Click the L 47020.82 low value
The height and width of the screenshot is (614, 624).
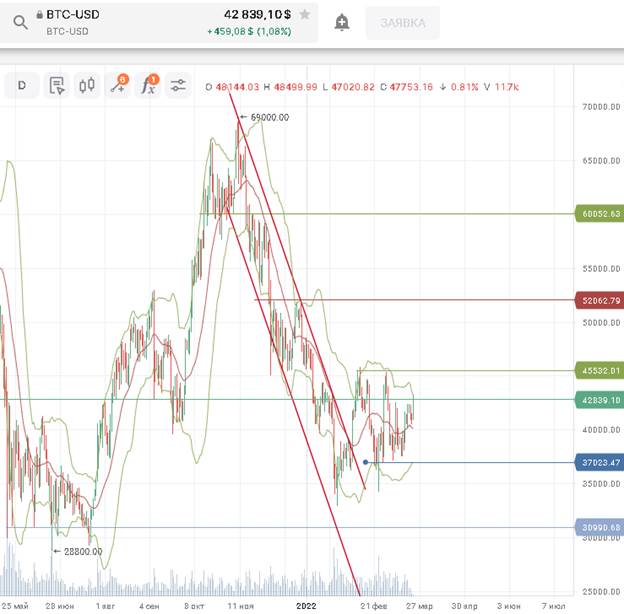[348, 87]
